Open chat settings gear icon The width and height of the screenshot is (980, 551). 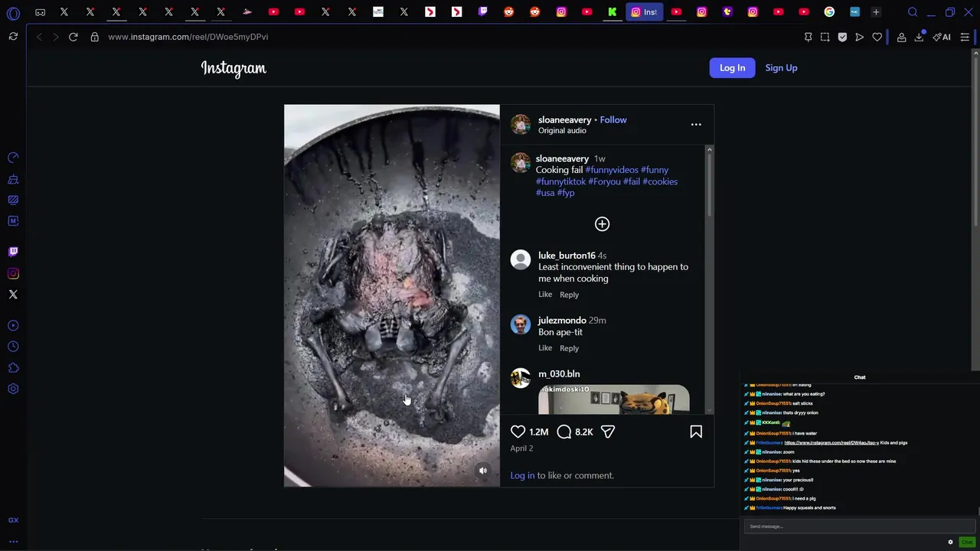coord(951,542)
